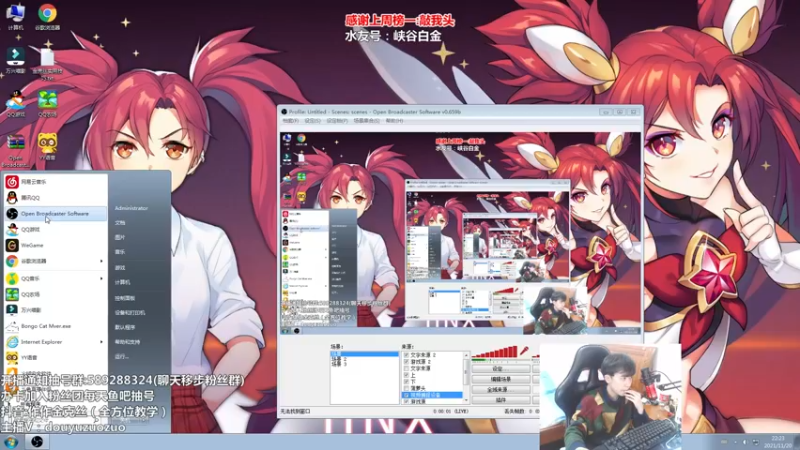
Task: Click the 全域来源... button
Action: (500, 390)
